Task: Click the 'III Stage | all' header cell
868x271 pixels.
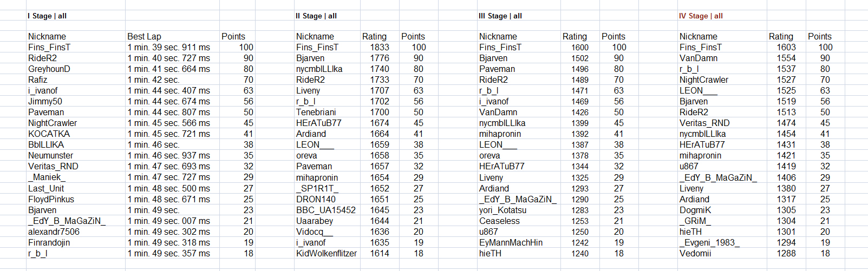Action: point(500,16)
